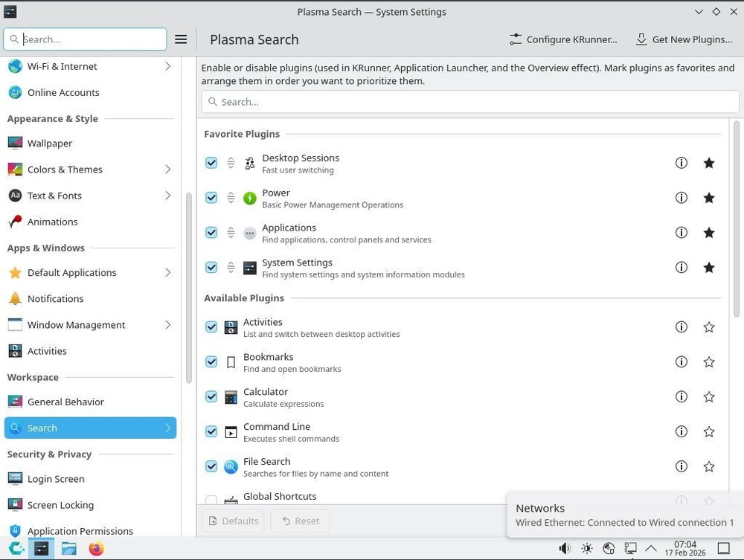Click the Command Line plugin icon
The width and height of the screenshot is (744, 560).
[231, 431]
